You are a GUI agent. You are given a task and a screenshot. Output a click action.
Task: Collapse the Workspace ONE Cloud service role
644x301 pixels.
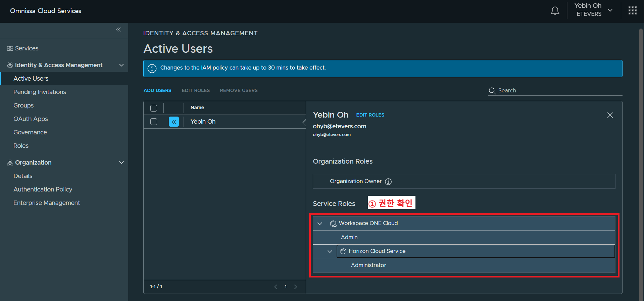(320, 223)
